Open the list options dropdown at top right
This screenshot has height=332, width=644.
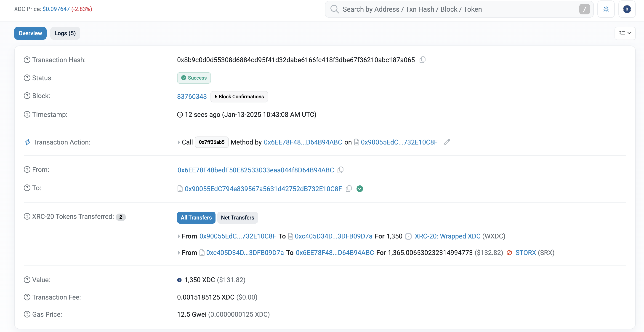(625, 33)
